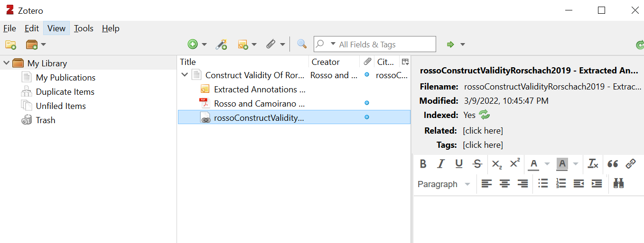This screenshot has height=243, width=644.
Task: Sort by the attachment paperclip column header
Action: pyautogui.click(x=367, y=62)
